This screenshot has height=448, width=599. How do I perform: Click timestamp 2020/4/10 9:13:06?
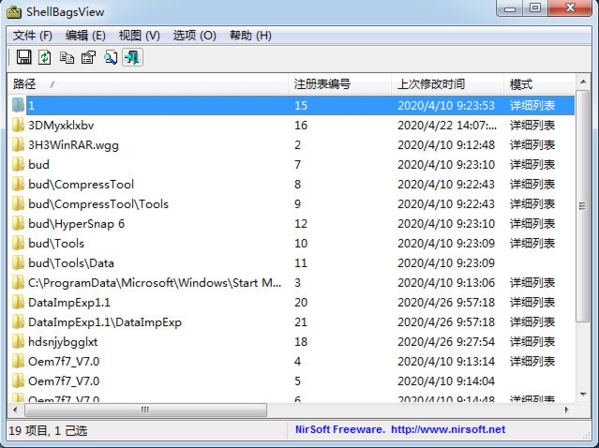[x=446, y=283]
